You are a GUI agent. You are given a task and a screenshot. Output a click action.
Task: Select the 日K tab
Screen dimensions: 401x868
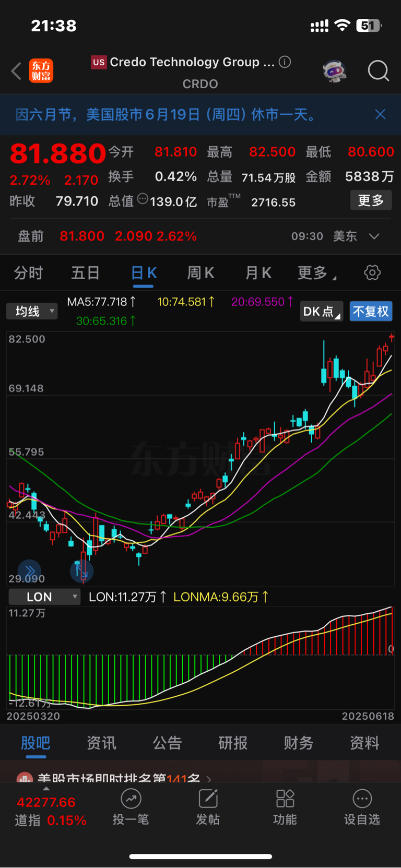click(x=144, y=272)
